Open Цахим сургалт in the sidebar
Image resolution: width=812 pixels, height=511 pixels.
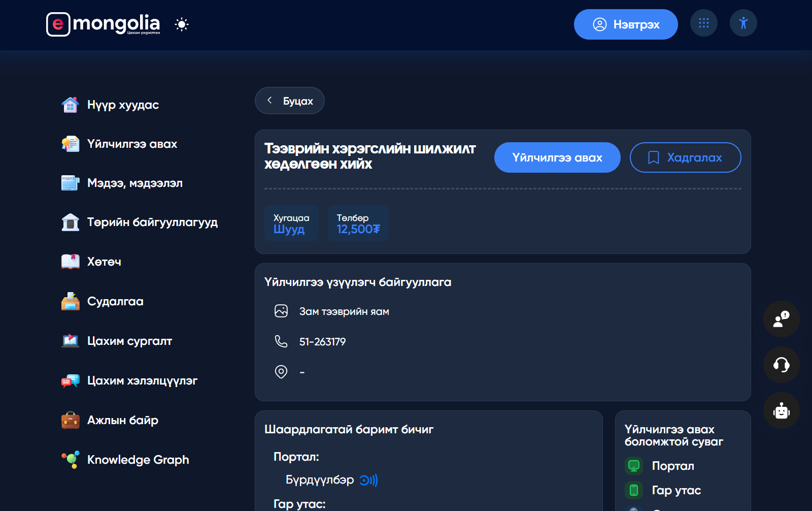tap(129, 341)
